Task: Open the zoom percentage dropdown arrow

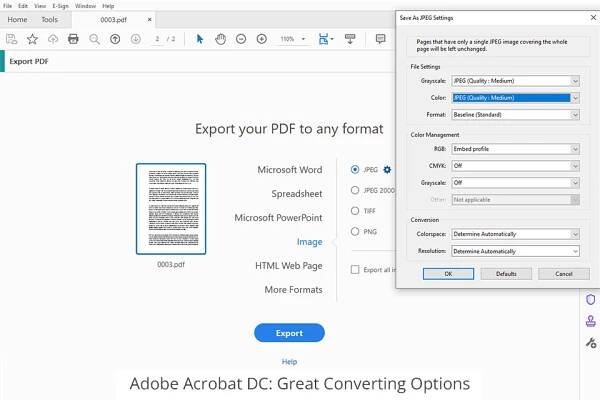Action: tap(303, 39)
